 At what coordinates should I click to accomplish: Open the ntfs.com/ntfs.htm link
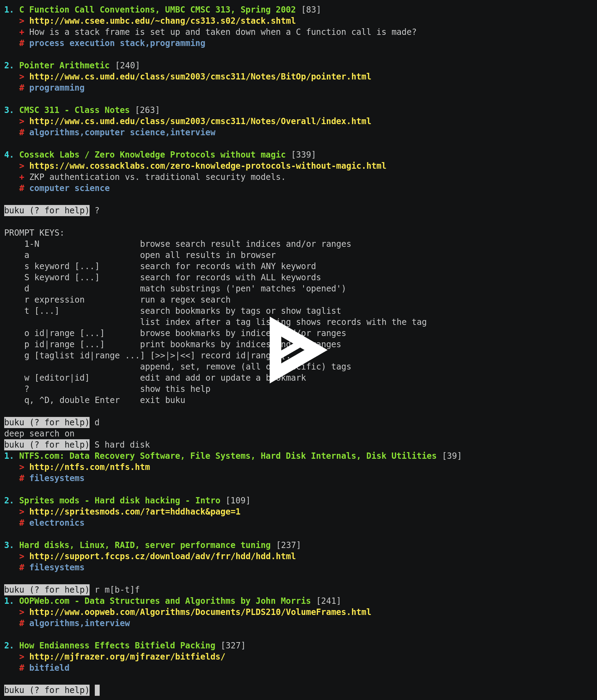tap(90, 467)
